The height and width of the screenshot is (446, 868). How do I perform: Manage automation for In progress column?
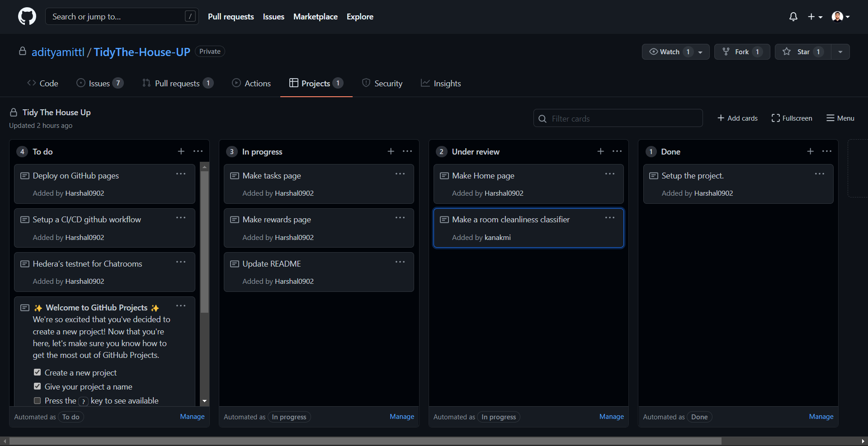point(402,417)
